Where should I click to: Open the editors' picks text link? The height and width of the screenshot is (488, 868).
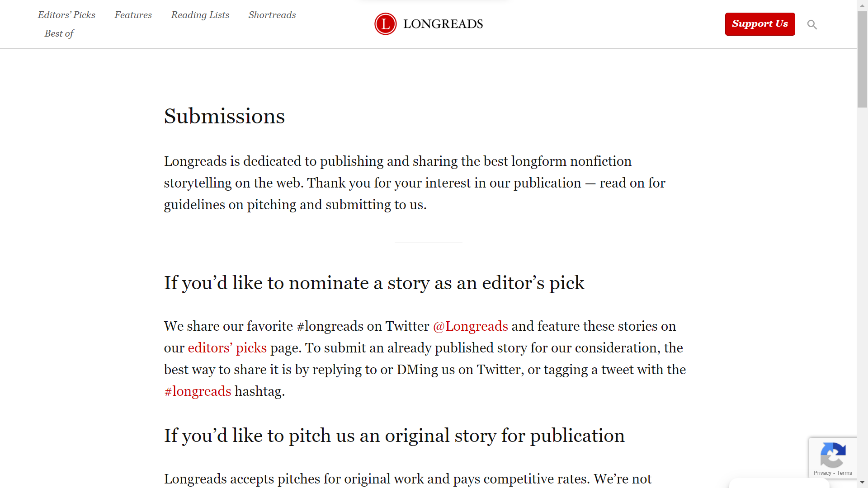227,348
